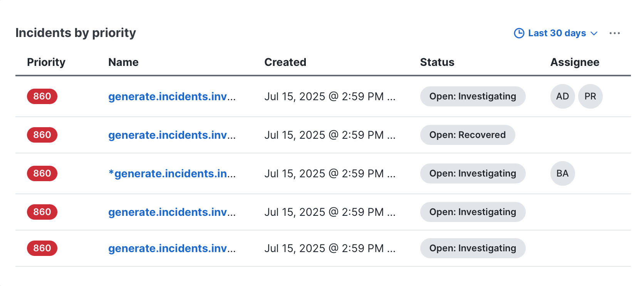Screen dimensions: 644x286
Task: Click the 860 priority badge in third row
Action: [42, 173]
